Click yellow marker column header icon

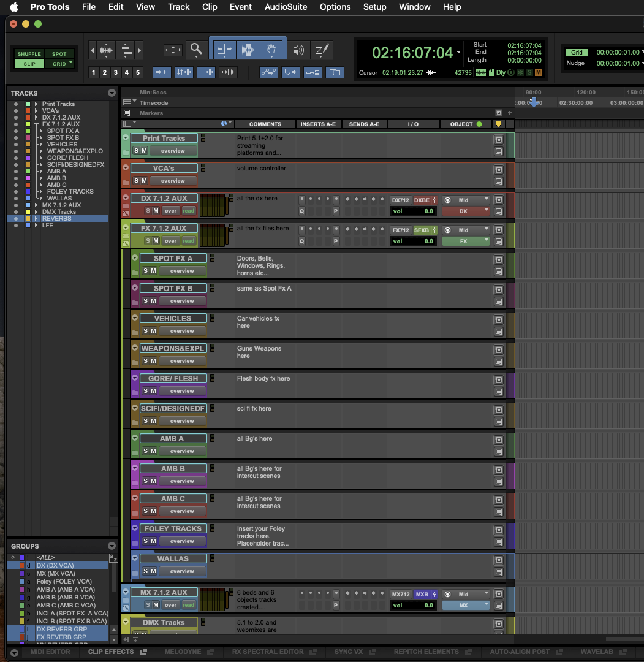tap(498, 124)
